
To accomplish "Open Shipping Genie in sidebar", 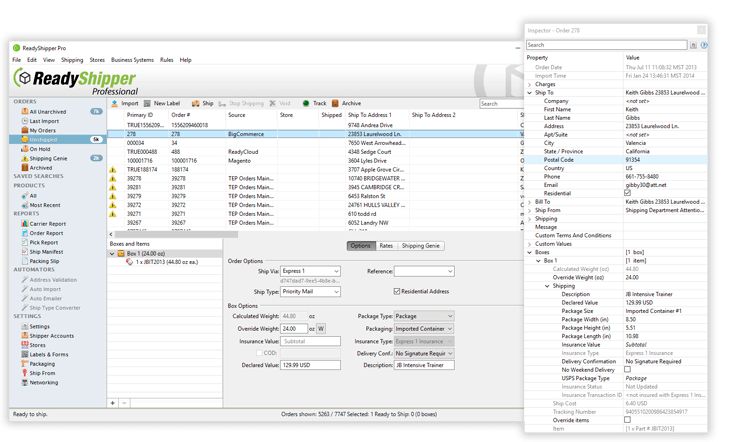I will [x=48, y=158].
